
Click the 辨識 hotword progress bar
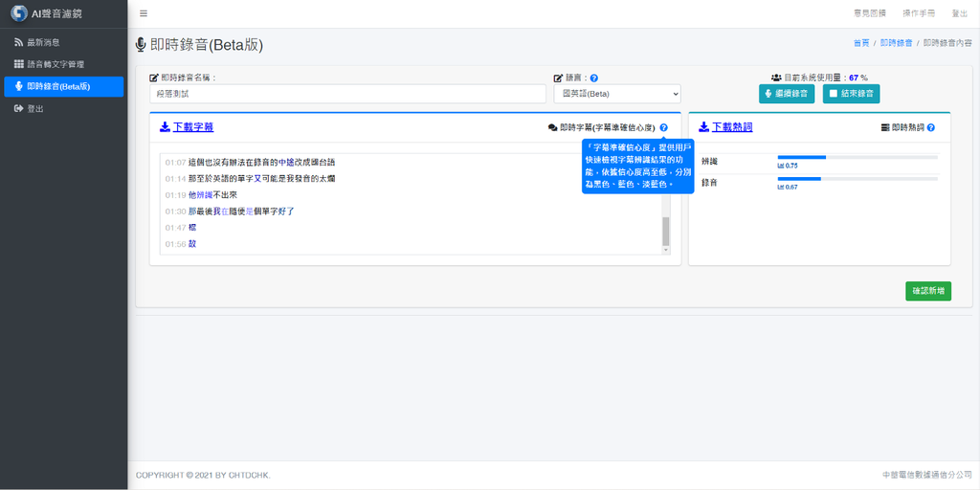857,157
